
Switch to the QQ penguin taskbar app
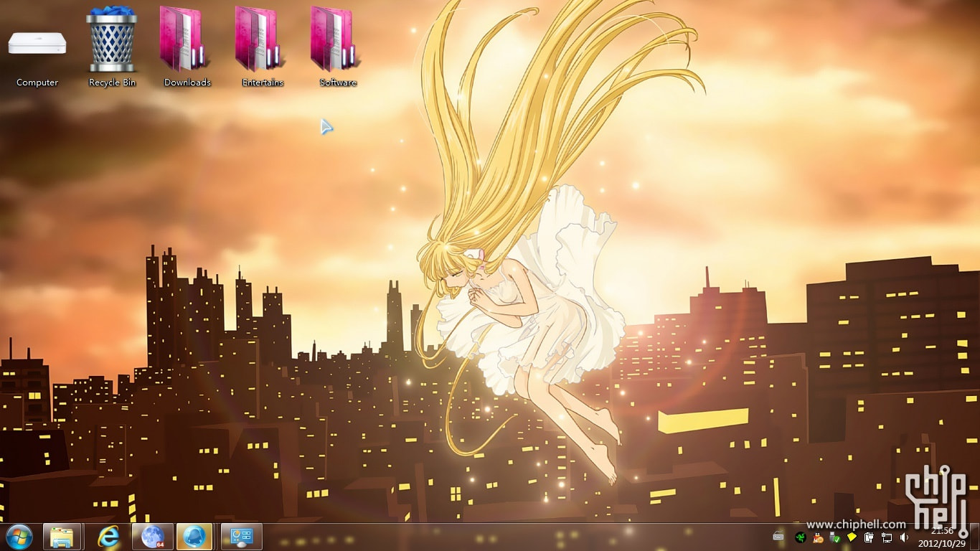[194, 537]
